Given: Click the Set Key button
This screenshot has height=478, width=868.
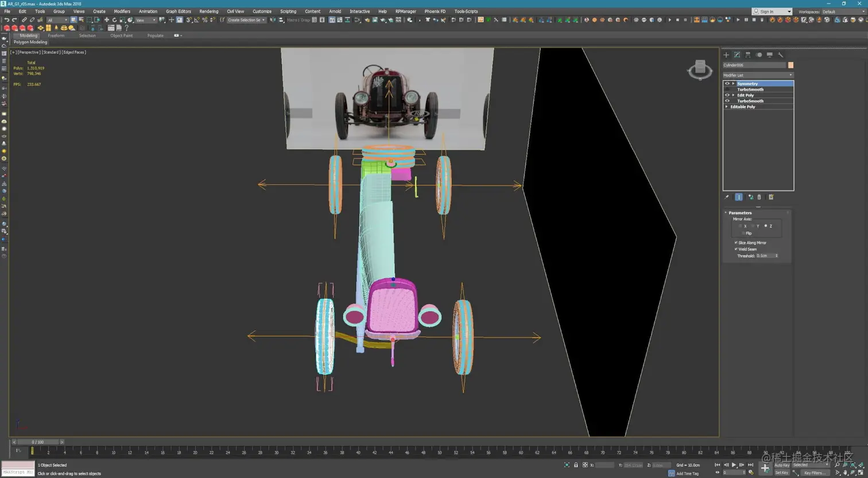Looking at the screenshot, I should click(x=781, y=473).
